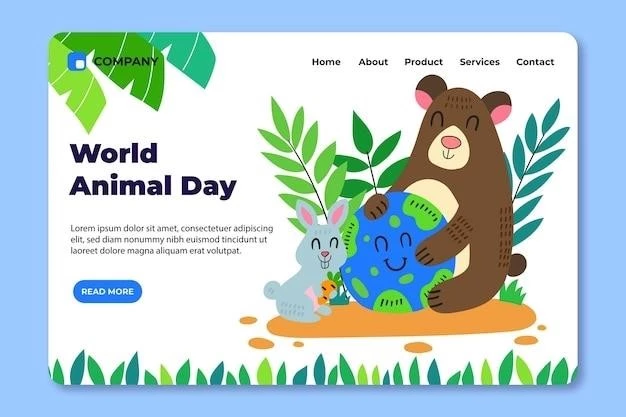Screen dimensions: 626x417
Task: Go to the About page
Action: coord(373,62)
